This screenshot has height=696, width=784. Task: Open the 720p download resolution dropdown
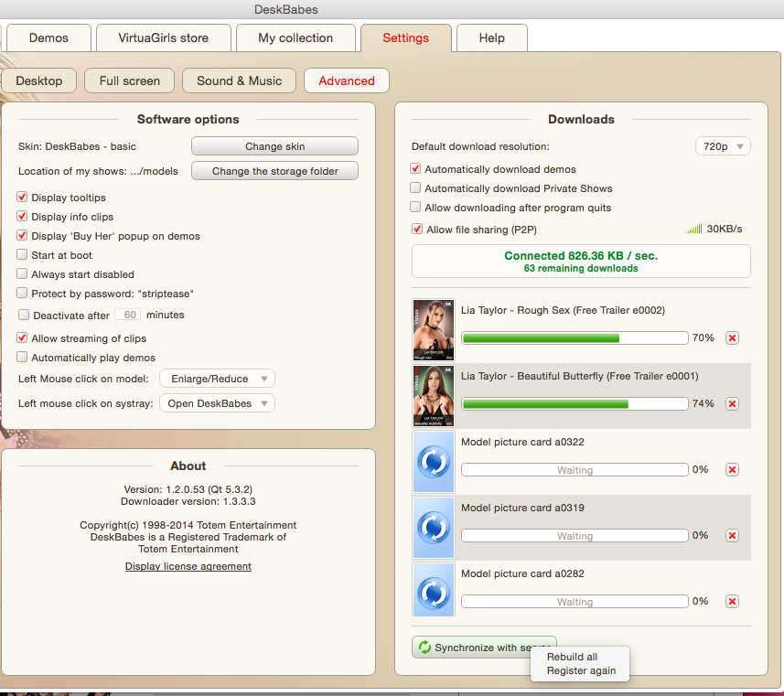(723, 146)
